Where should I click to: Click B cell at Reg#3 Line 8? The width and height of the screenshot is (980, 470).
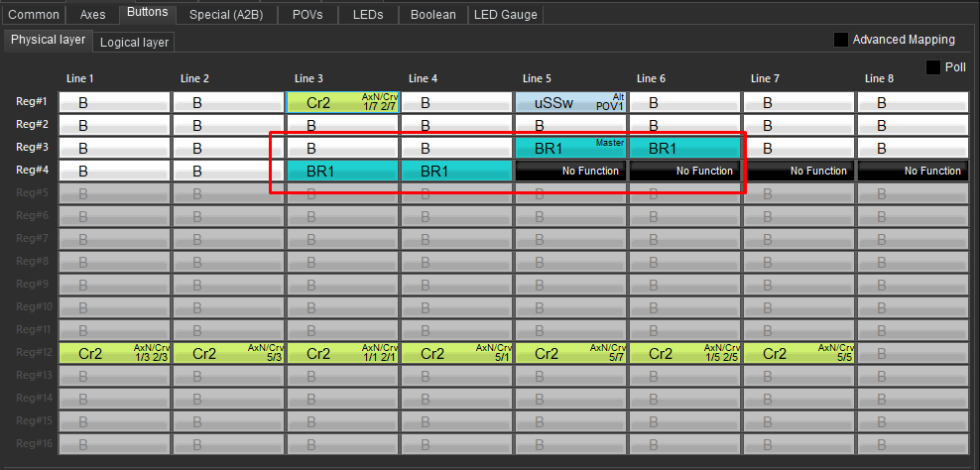pyautogui.click(x=914, y=148)
